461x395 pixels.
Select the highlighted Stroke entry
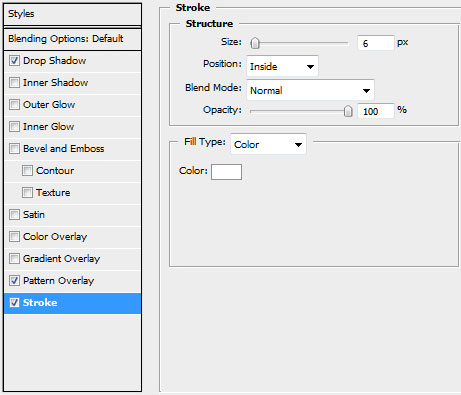point(73,303)
